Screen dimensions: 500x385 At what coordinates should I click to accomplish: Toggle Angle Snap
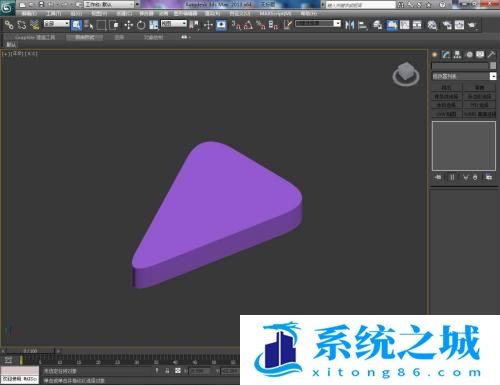click(248, 25)
